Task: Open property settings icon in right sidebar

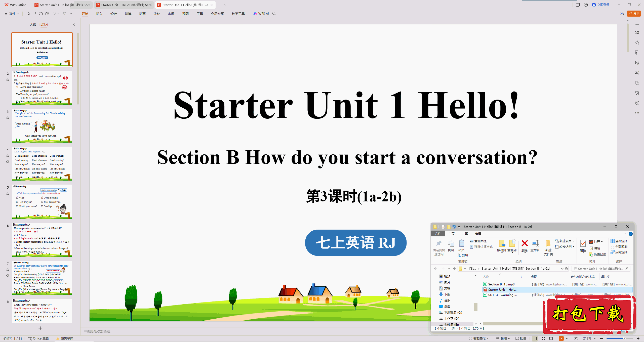Action: click(x=637, y=32)
